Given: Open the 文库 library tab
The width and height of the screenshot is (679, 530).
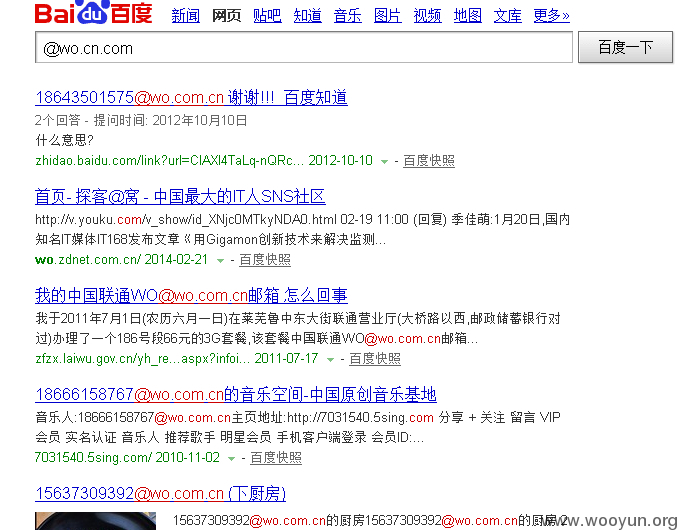Looking at the screenshot, I should click(508, 16).
